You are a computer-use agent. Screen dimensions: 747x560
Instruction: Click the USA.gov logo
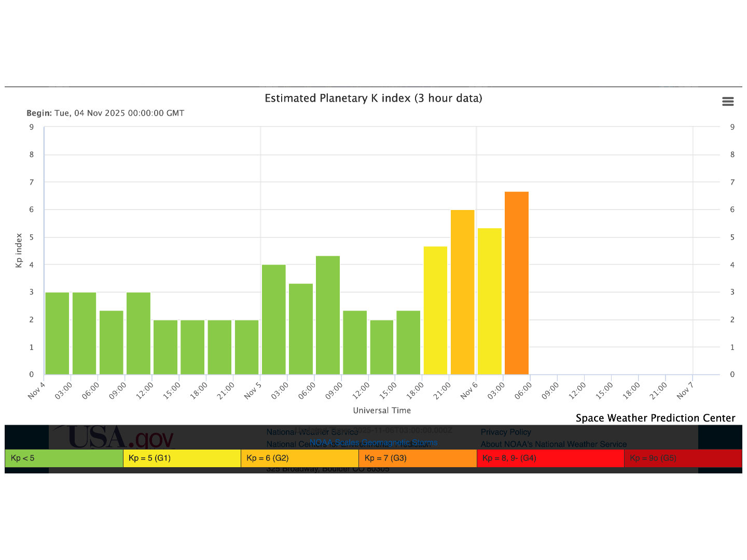[x=115, y=438]
